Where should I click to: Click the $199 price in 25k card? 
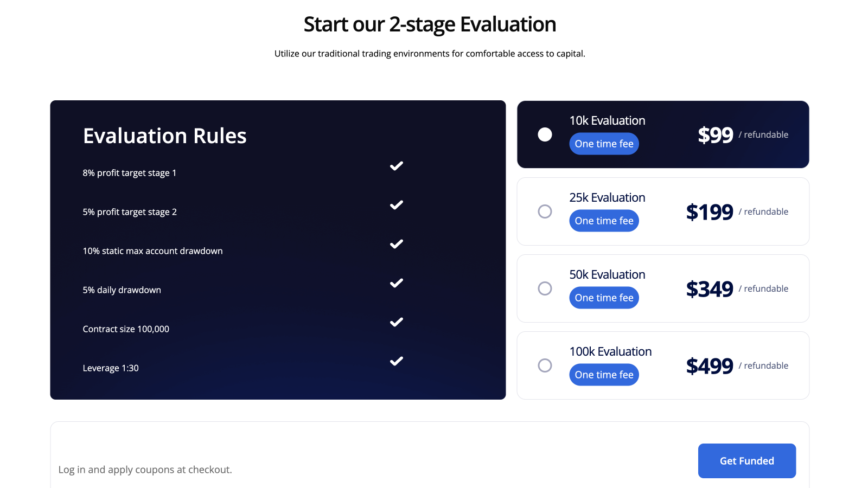[x=710, y=212]
